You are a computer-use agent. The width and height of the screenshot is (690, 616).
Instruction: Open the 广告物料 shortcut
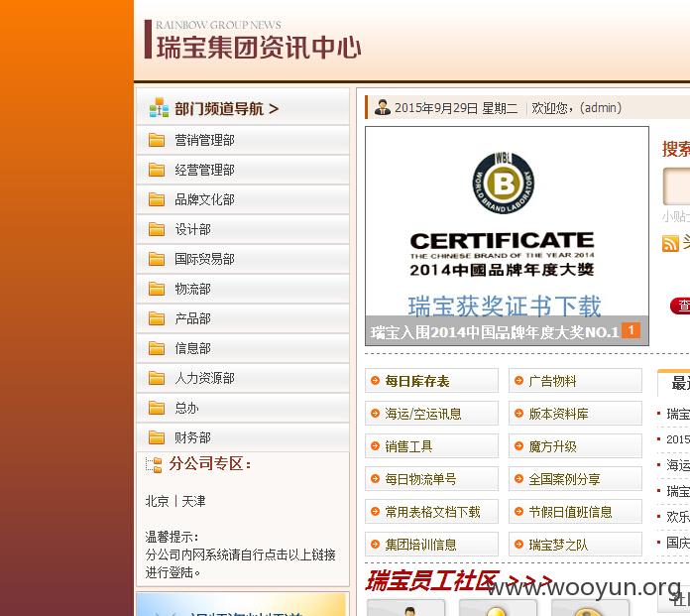575,381
